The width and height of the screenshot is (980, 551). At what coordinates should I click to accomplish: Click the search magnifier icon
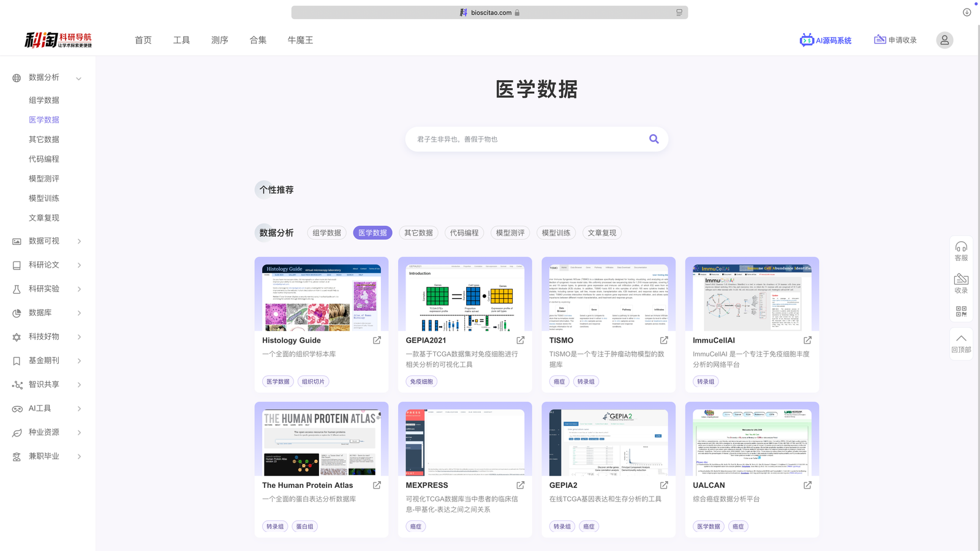pyautogui.click(x=654, y=139)
